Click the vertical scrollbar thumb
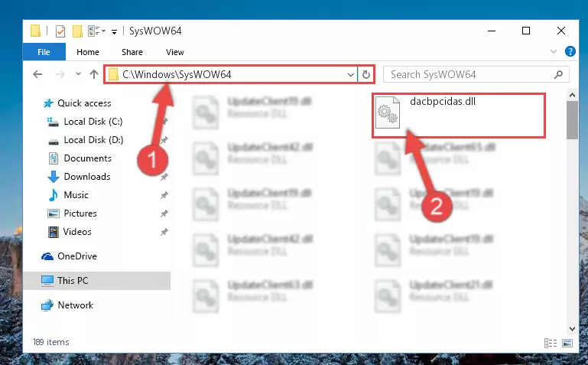Image resolution: width=588 pixels, height=365 pixels. click(572, 120)
